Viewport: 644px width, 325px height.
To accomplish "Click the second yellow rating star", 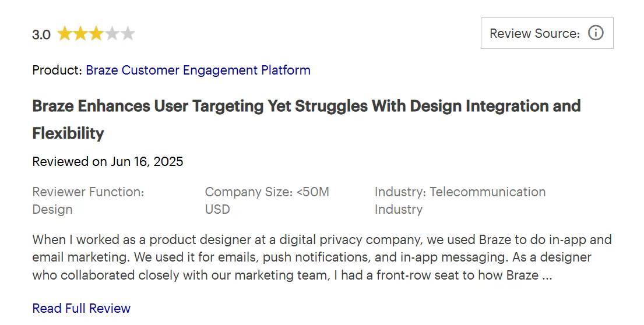I will (x=80, y=34).
